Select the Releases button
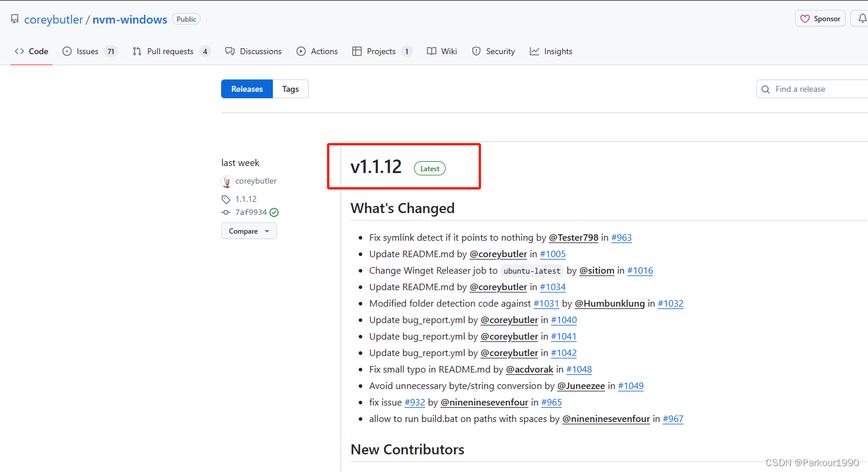This screenshot has width=868, height=472. pos(247,89)
